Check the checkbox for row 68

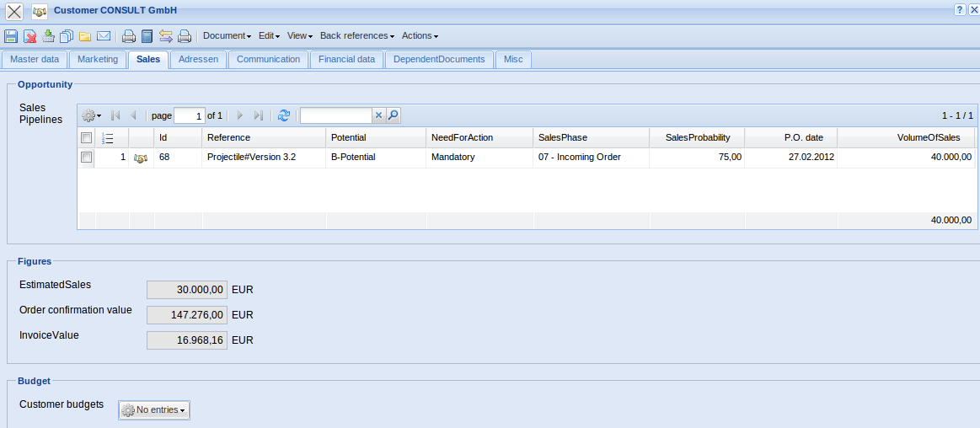point(86,157)
